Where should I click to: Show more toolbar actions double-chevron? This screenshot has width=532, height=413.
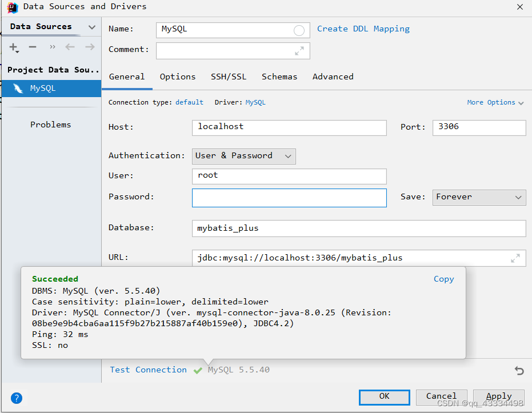[x=52, y=47]
